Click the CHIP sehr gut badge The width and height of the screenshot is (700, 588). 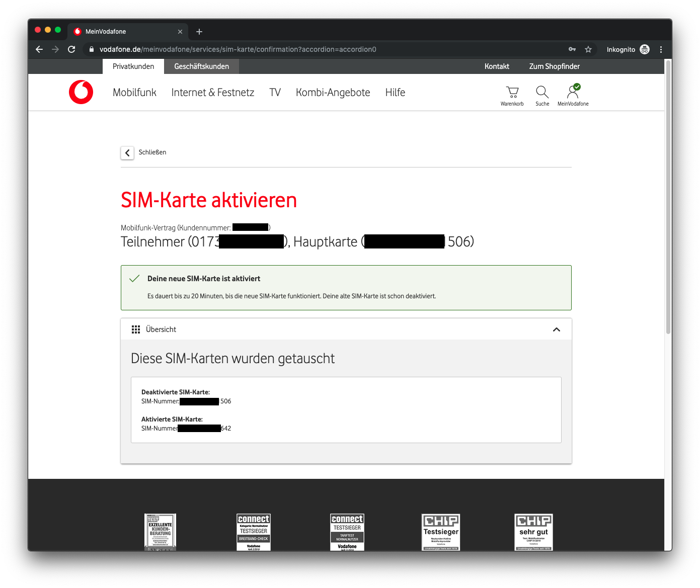pos(533,532)
